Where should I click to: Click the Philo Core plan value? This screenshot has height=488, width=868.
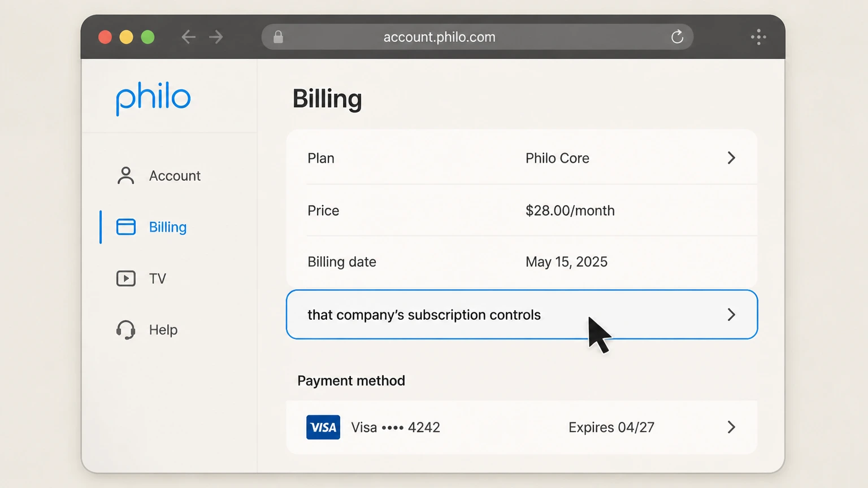[557, 158]
